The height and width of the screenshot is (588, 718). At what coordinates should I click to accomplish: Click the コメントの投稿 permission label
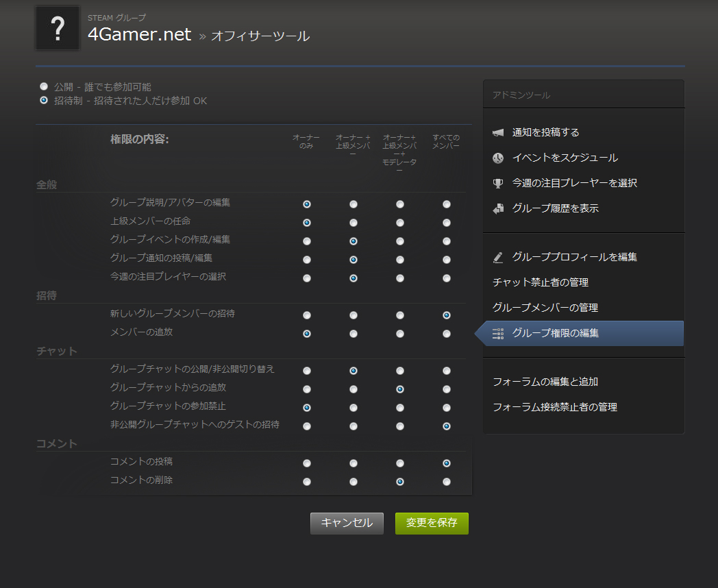(x=141, y=461)
